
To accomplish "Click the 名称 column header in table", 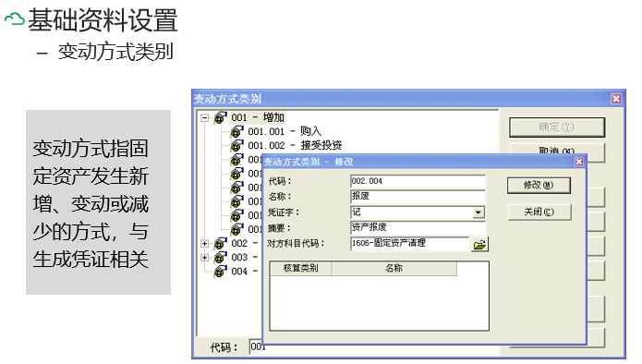I will 394,269.
